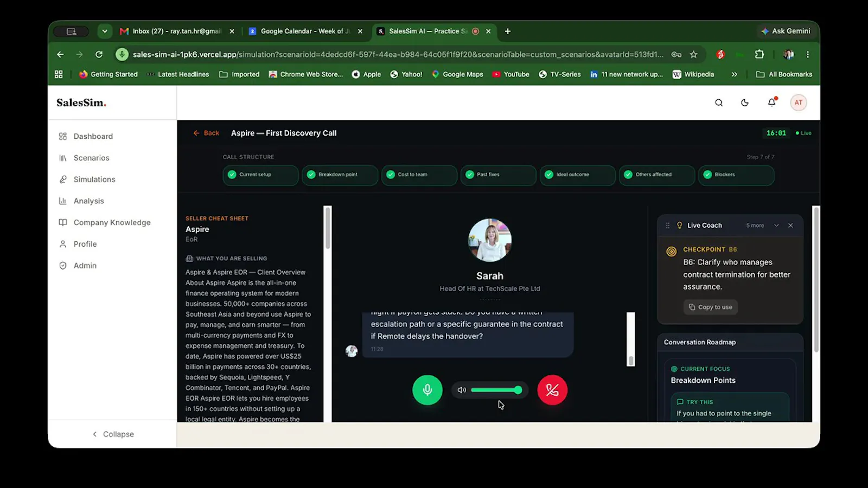Image resolution: width=868 pixels, height=488 pixels.
Task: Open a new browser tab
Action: (508, 31)
